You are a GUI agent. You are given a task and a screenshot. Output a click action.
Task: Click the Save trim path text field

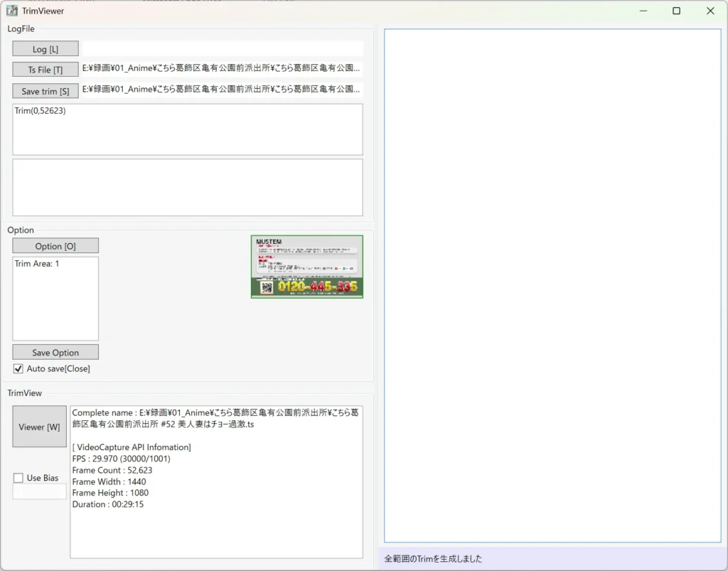(222, 90)
